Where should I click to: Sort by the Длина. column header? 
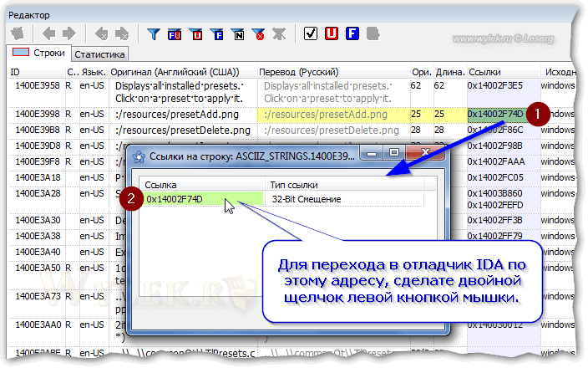click(x=450, y=72)
